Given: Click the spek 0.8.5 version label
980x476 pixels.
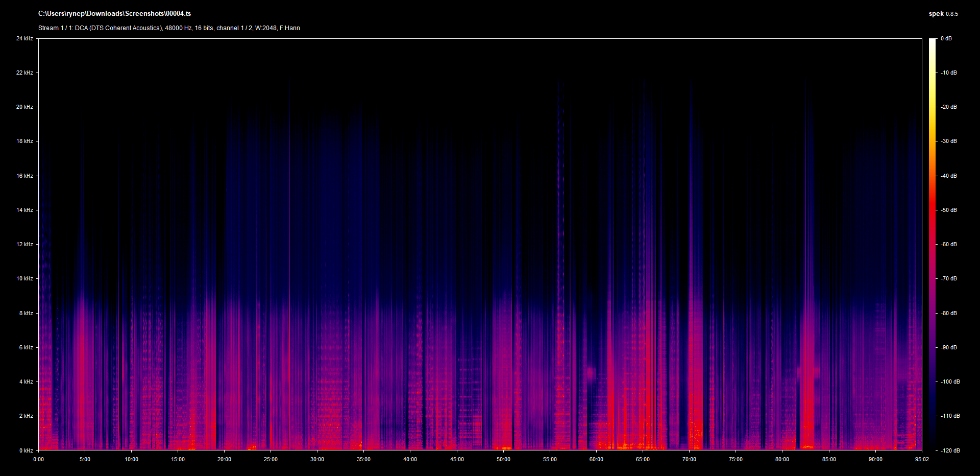Looking at the screenshot, I should pyautogui.click(x=943, y=14).
